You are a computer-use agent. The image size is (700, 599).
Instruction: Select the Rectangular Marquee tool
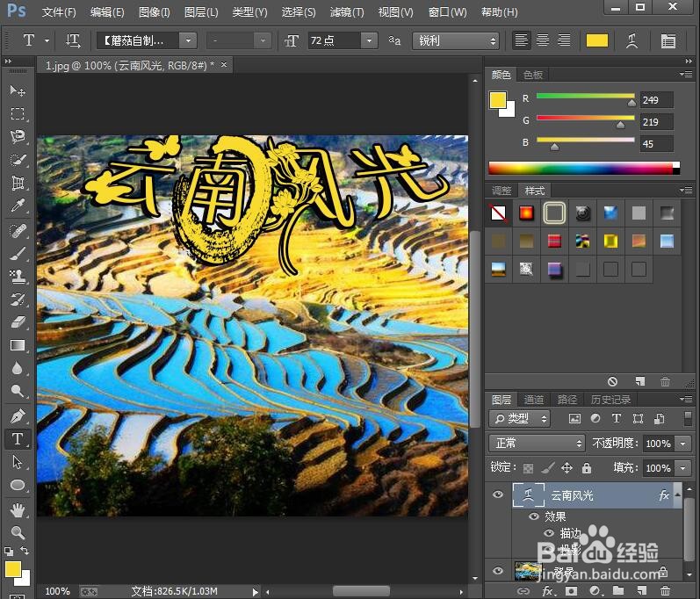(18, 113)
